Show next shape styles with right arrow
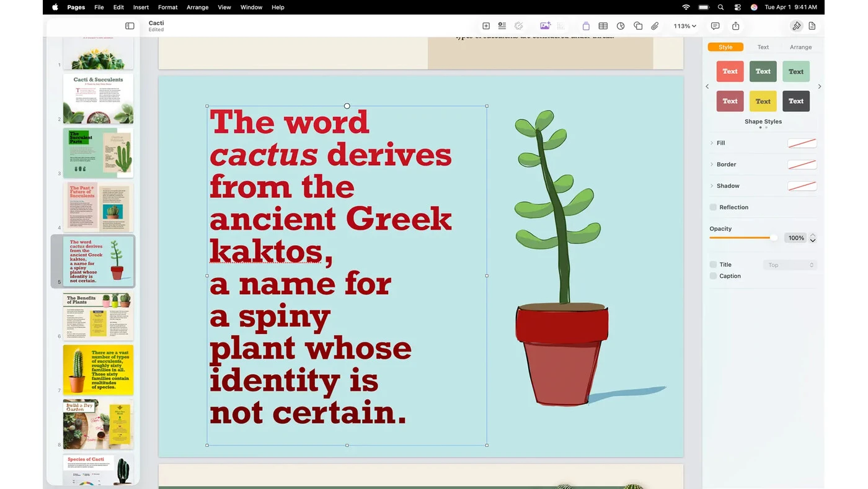 tap(820, 86)
